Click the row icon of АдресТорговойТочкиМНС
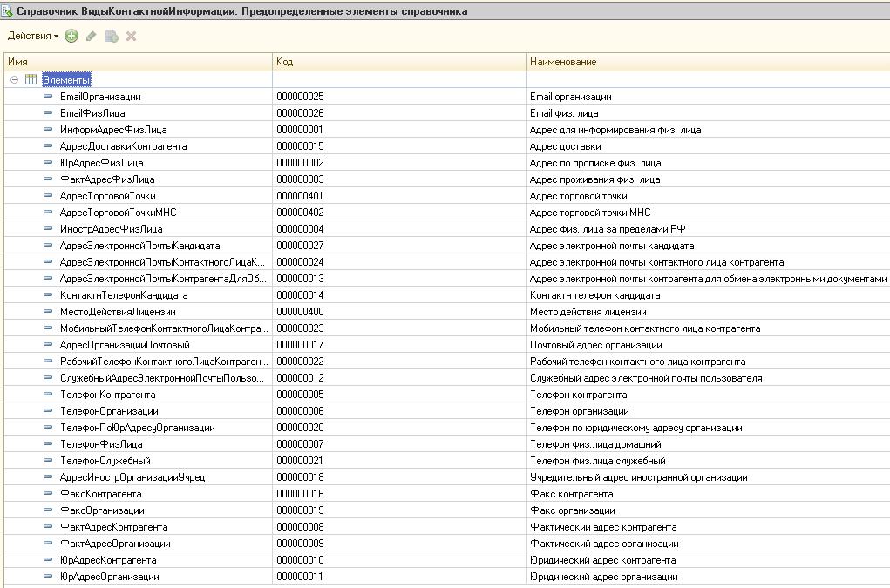Viewport: 890px width, 588px height. click(48, 212)
